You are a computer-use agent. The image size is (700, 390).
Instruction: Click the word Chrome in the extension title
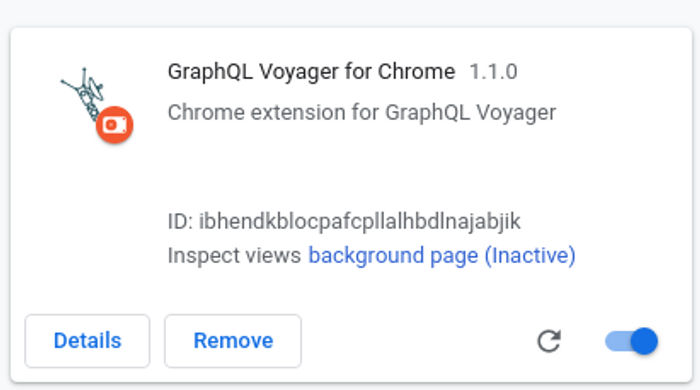tap(417, 72)
